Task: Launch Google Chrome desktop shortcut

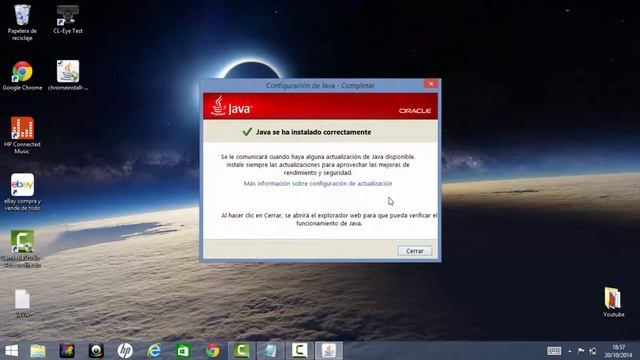Action: pos(22,76)
